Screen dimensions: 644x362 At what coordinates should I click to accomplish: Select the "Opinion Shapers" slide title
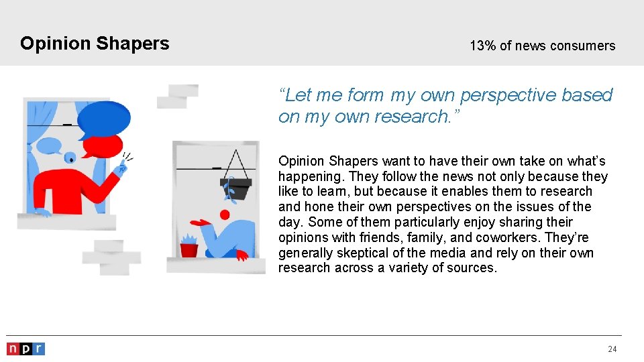tap(95, 44)
